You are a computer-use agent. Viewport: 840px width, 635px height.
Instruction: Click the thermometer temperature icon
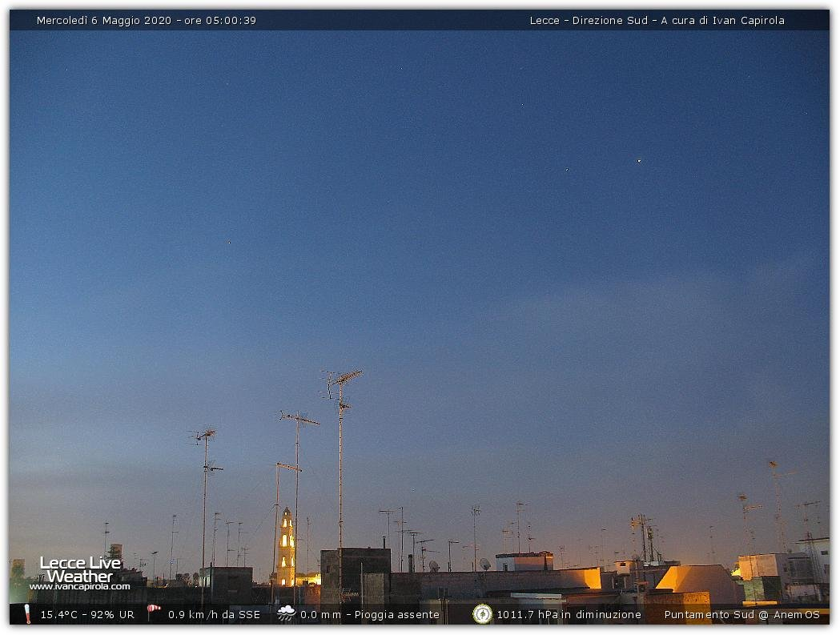(x=27, y=614)
